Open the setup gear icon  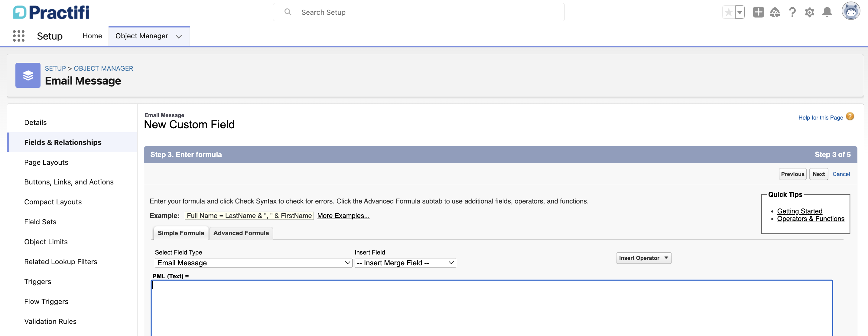click(x=809, y=12)
